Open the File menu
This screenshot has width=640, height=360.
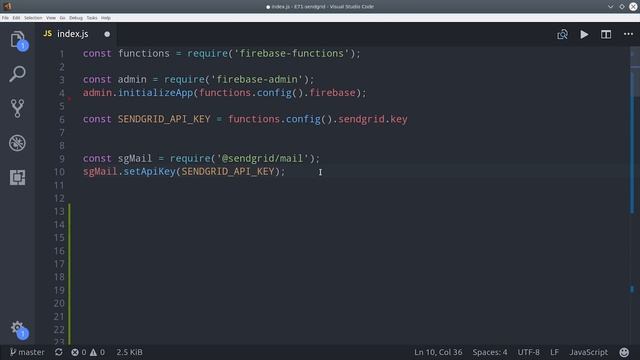point(5,18)
